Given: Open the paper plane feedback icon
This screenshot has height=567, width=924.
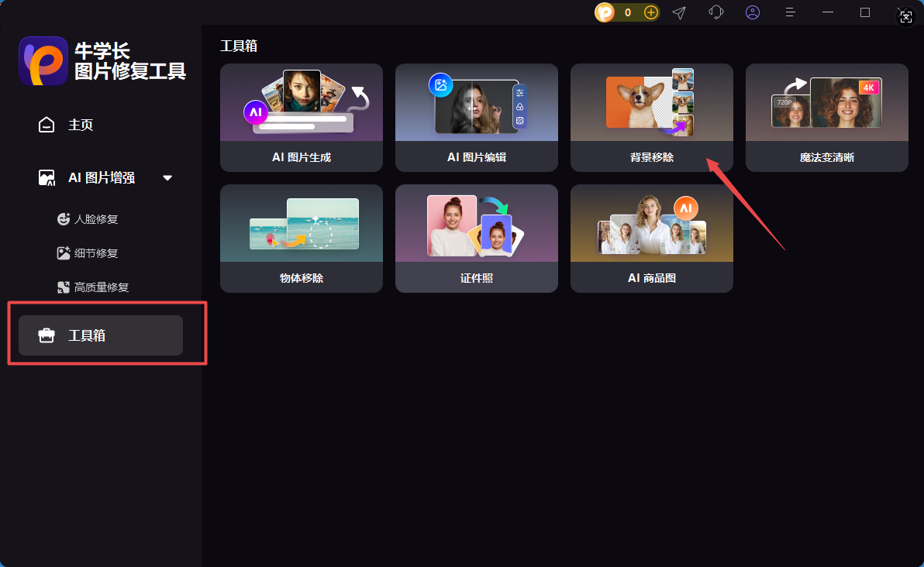Looking at the screenshot, I should (680, 12).
